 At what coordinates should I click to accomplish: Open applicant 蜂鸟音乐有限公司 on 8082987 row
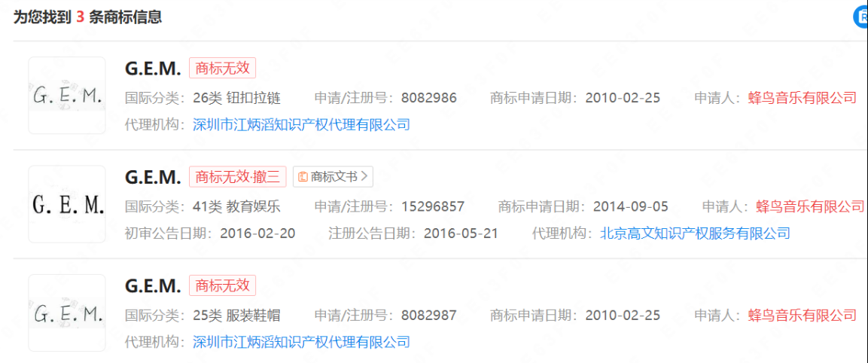(x=802, y=316)
